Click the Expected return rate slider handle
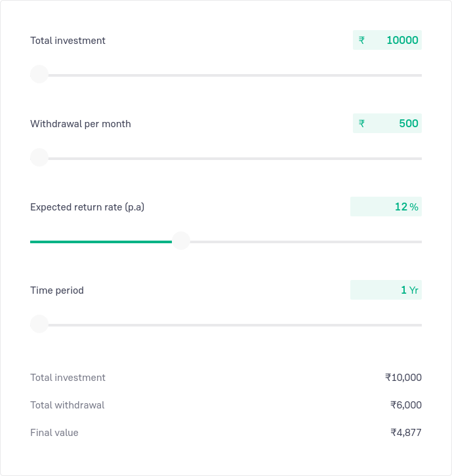Viewport: 452px width, 476px height. 180,241
